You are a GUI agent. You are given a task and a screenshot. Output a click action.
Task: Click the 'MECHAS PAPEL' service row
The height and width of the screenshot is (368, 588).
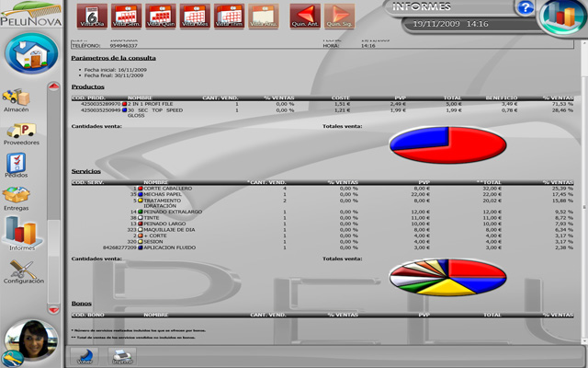(x=322, y=194)
